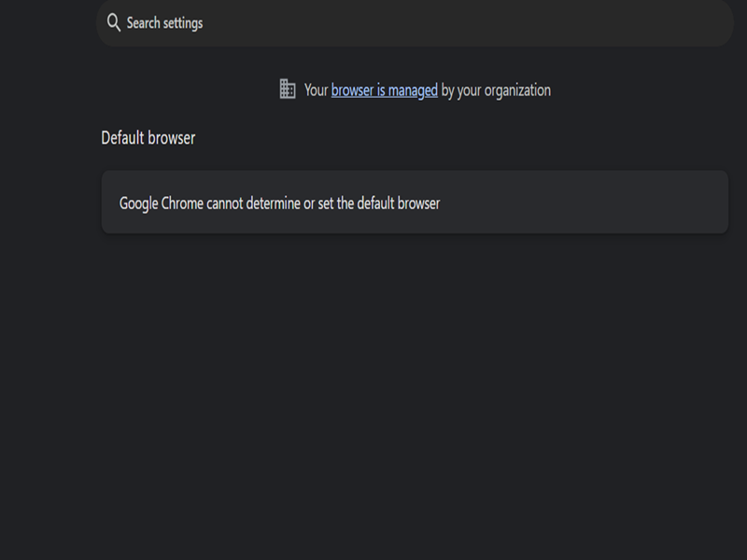Click the blank area below the Default browser card
747x560 pixels.
click(411, 373)
